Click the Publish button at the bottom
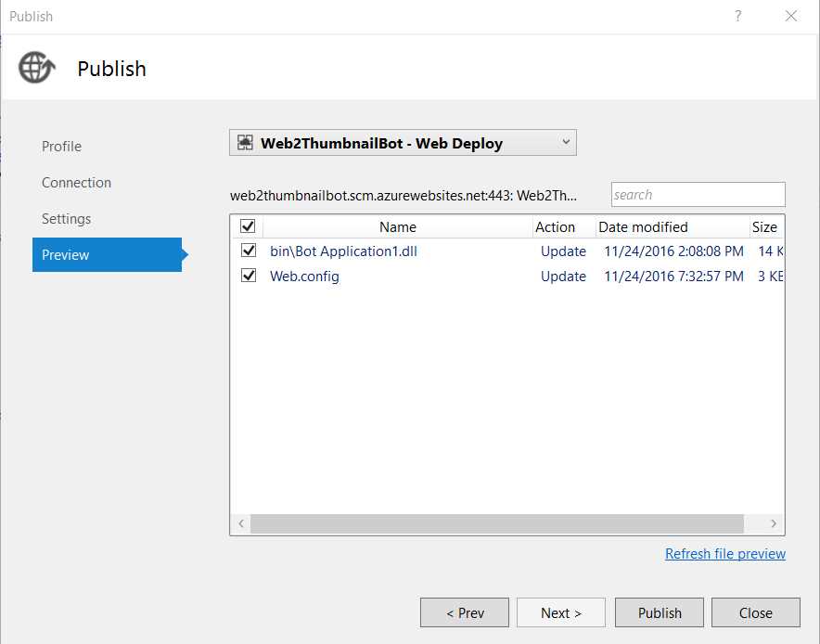 [660, 612]
